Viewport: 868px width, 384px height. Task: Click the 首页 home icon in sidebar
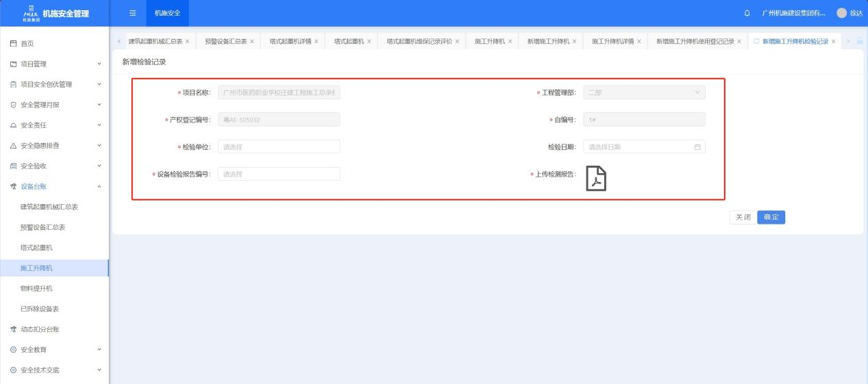pos(13,44)
